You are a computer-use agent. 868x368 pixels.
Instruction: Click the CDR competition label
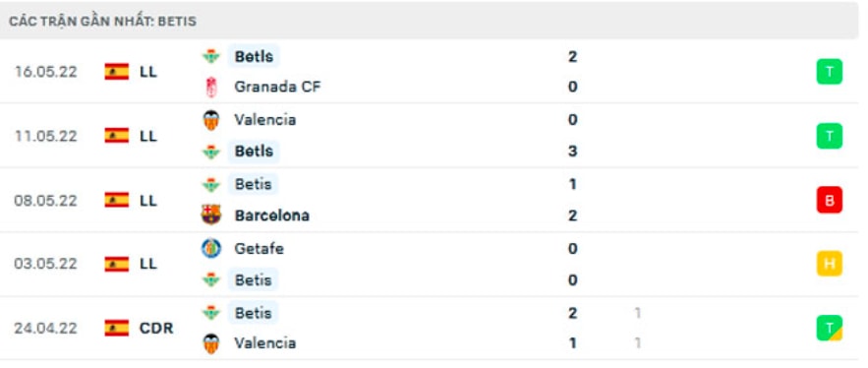pos(156,328)
